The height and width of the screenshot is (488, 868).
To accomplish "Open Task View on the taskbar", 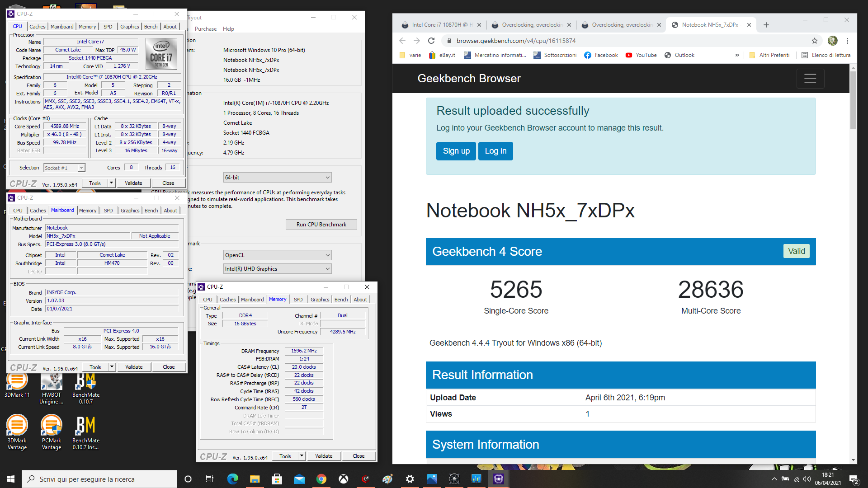I will tap(209, 479).
